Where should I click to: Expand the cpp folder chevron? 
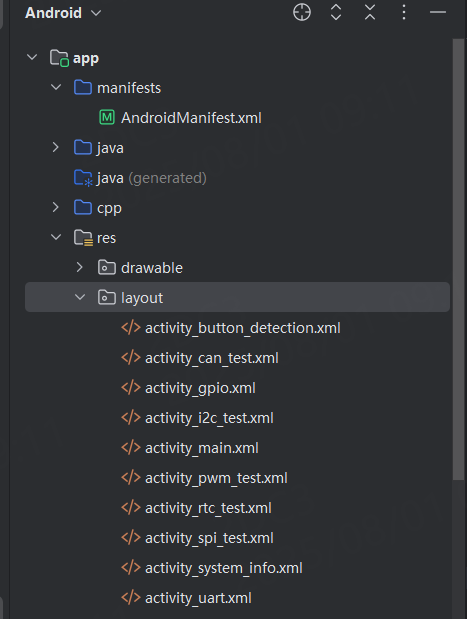coord(56,207)
